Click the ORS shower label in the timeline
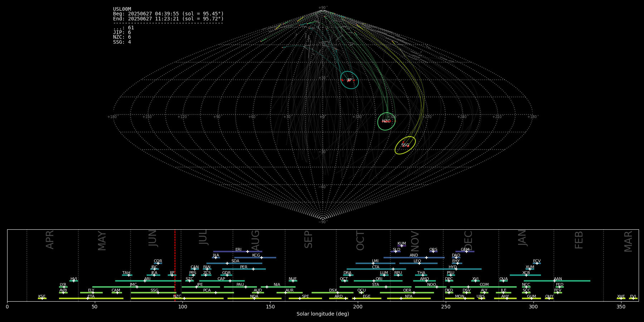 [433, 250]
